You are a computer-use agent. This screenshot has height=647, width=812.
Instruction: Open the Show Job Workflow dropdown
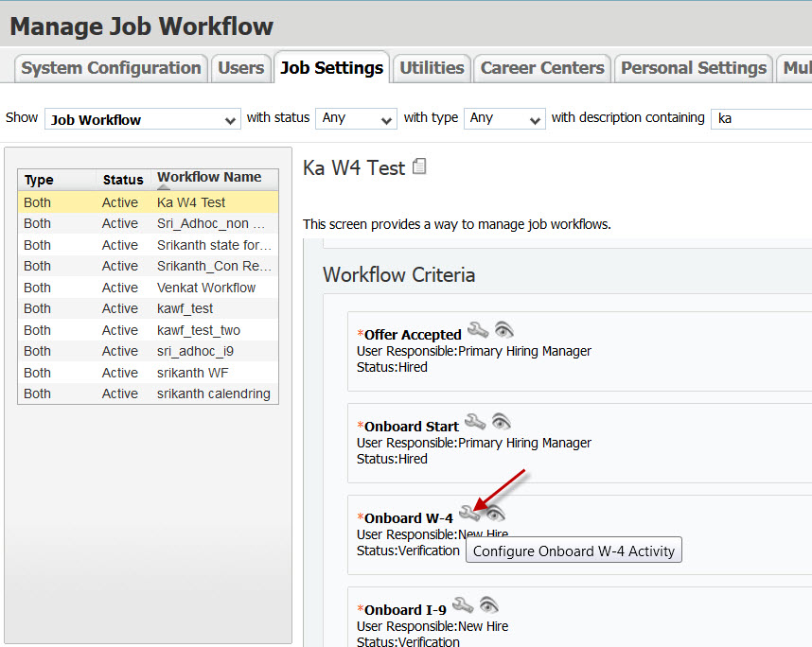pos(143,119)
